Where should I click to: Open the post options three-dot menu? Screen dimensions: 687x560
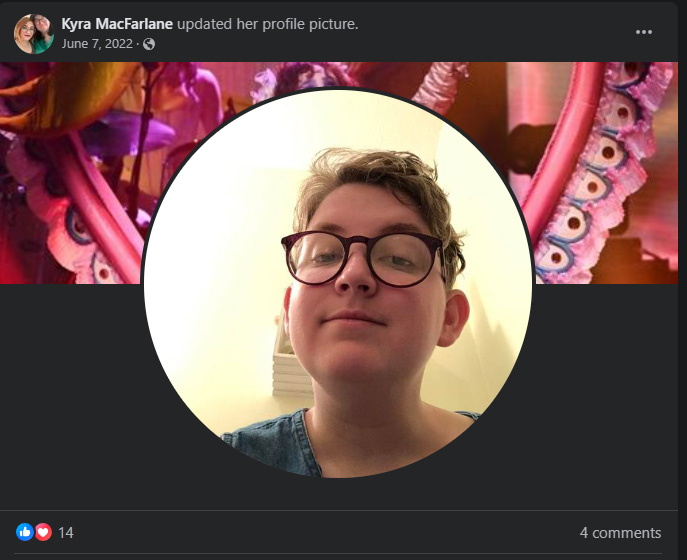pos(644,32)
